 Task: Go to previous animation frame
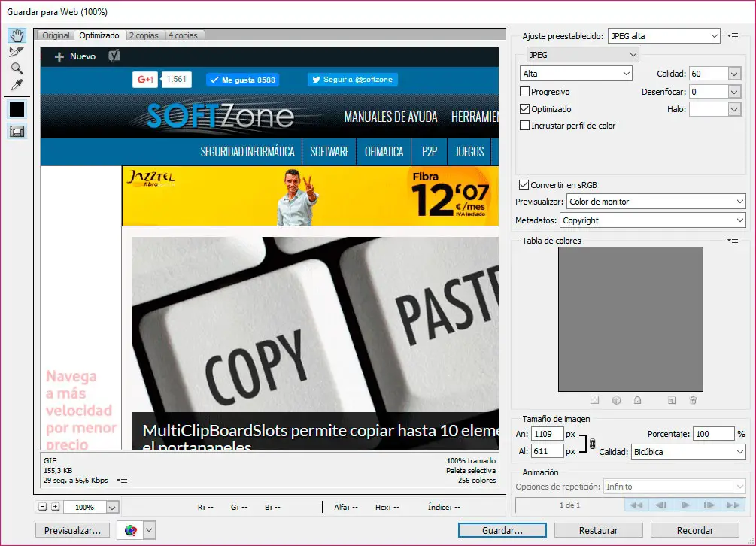[661, 505]
